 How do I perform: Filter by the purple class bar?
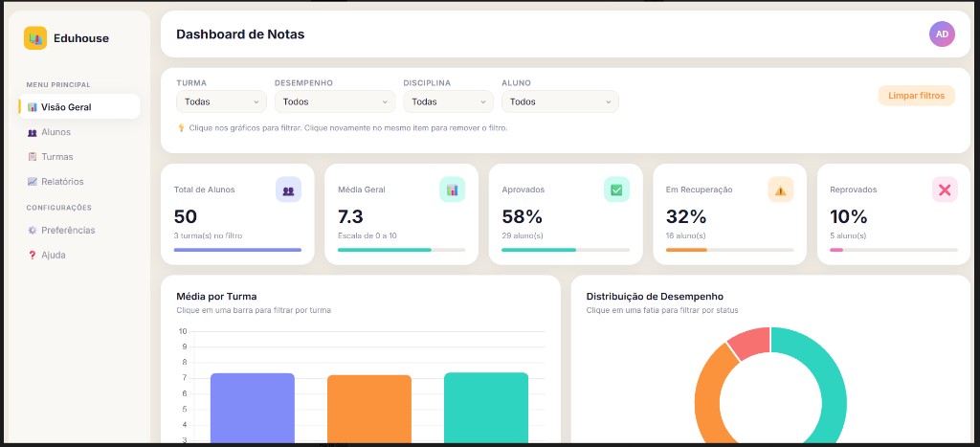(x=253, y=409)
